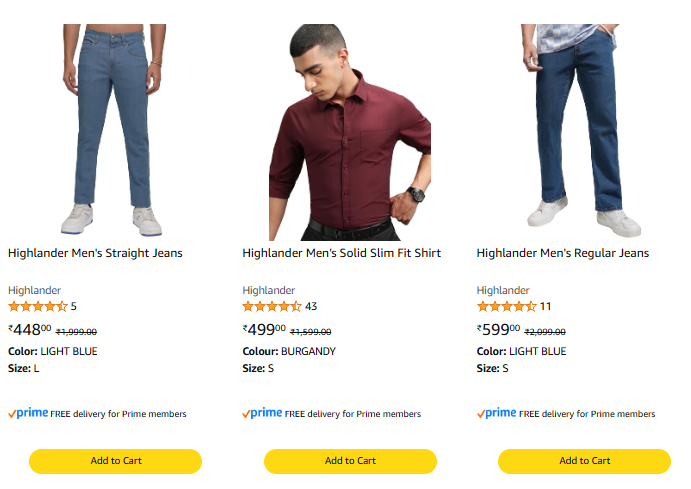Click Highlander brand link under Straight Jeans

click(34, 290)
